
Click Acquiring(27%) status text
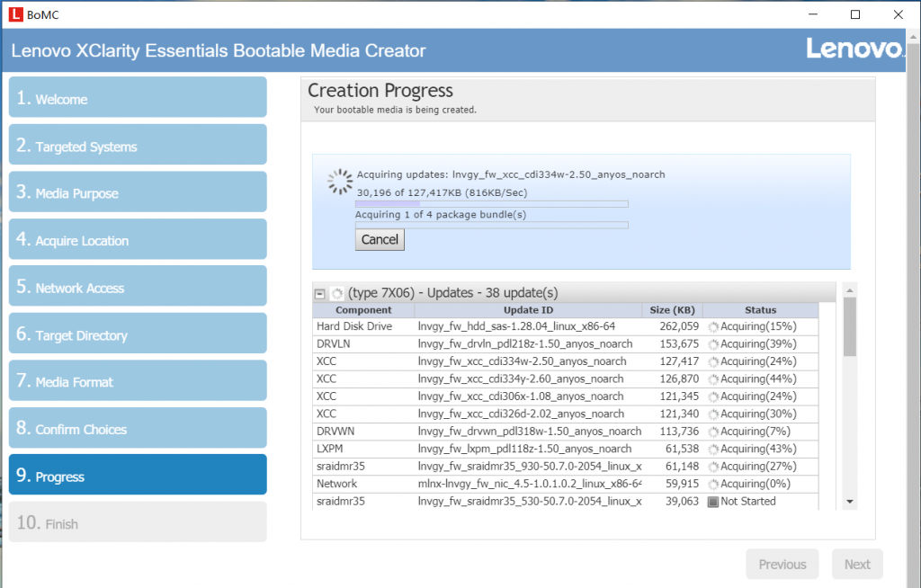(758, 467)
